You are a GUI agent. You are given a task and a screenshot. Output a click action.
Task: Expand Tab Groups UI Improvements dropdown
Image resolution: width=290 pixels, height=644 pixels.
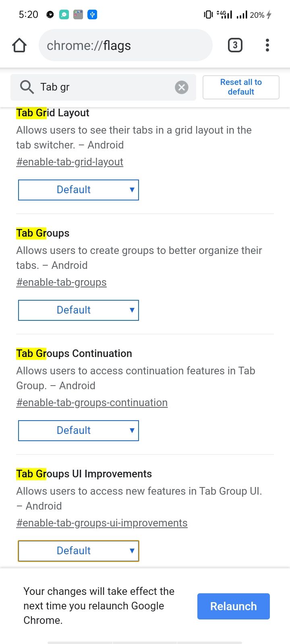(79, 551)
